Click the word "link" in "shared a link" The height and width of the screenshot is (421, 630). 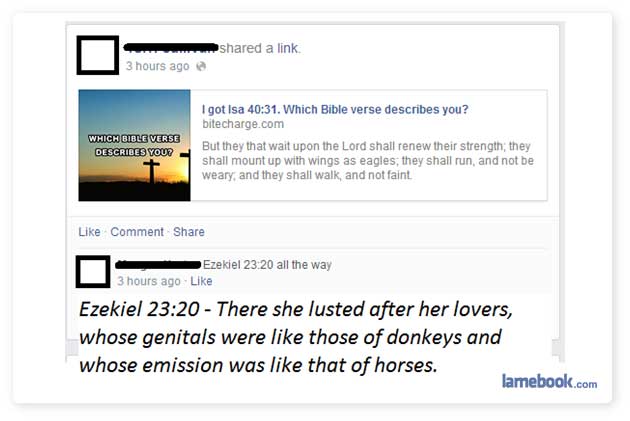(288, 48)
